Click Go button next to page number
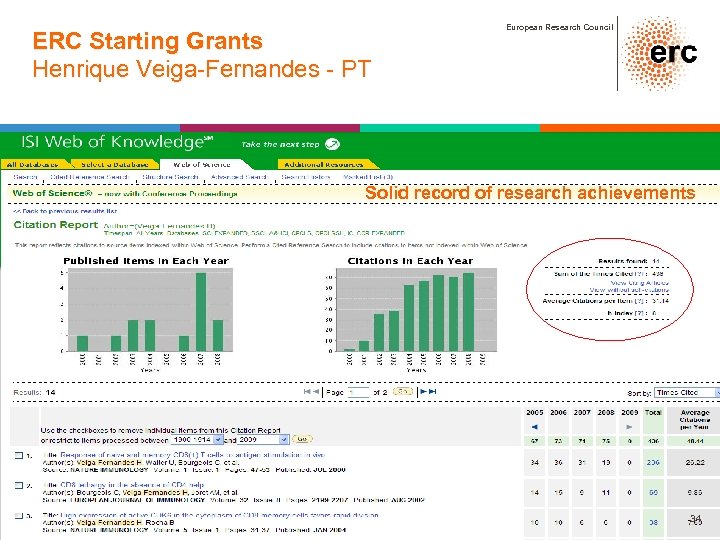The height and width of the screenshot is (540, 720). pyautogui.click(x=403, y=392)
